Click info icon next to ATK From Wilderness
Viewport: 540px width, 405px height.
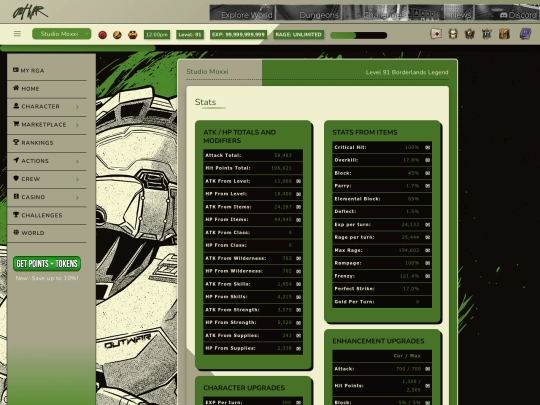tap(299, 258)
